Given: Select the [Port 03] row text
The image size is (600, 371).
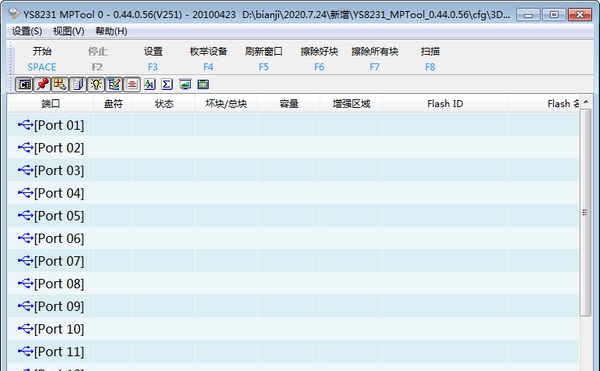Looking at the screenshot, I should point(59,170).
